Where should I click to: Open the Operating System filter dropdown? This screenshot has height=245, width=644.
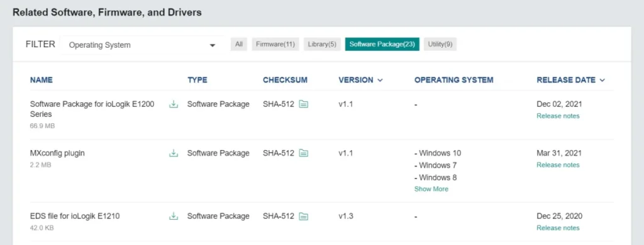(142, 45)
